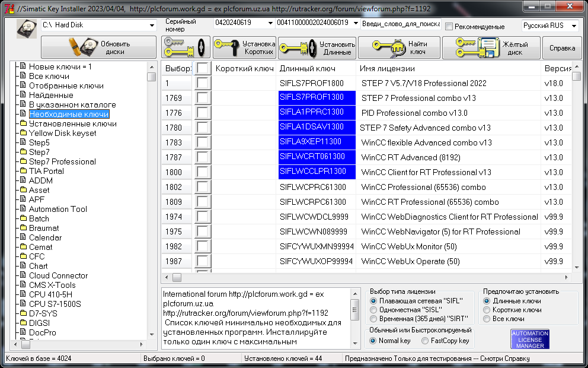588x368 pixels.
Task: Click Обновить диски refresh disks button
Action: pos(98,47)
